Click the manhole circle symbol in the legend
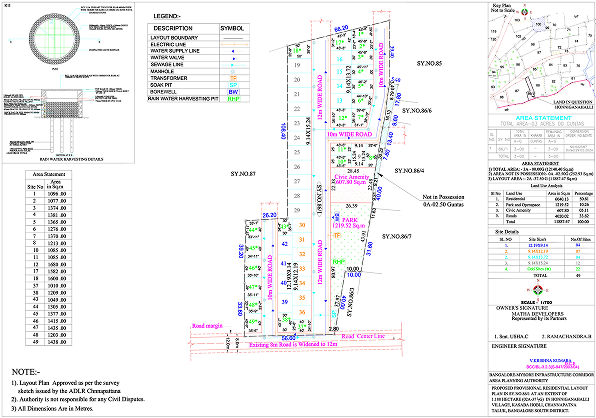The height and width of the screenshot is (418, 596). pyautogui.click(x=233, y=71)
